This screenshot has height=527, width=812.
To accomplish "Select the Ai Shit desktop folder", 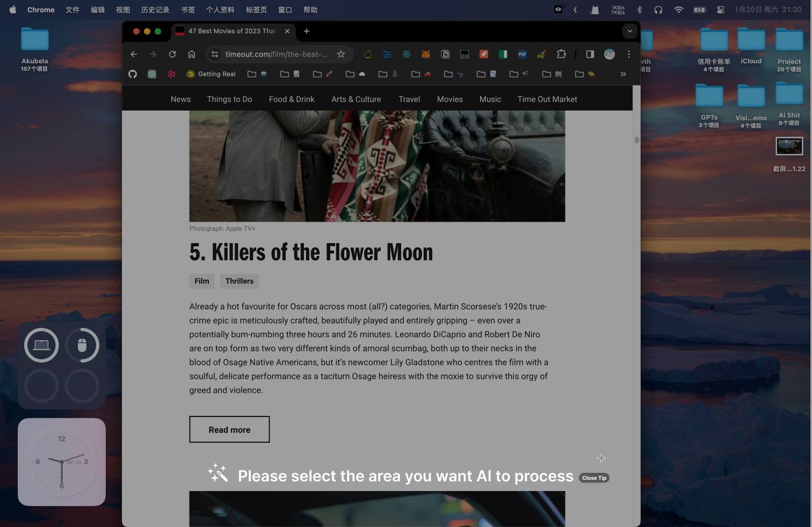I will (x=789, y=104).
